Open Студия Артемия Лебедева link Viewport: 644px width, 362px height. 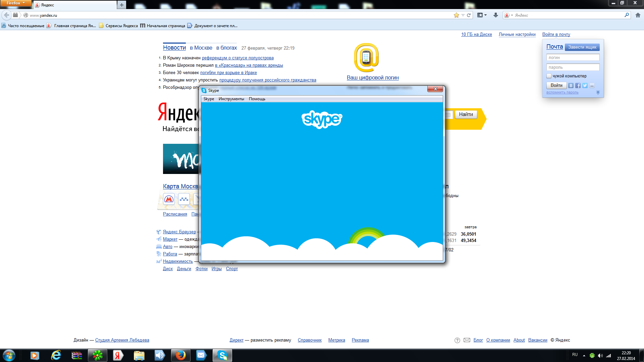122,340
